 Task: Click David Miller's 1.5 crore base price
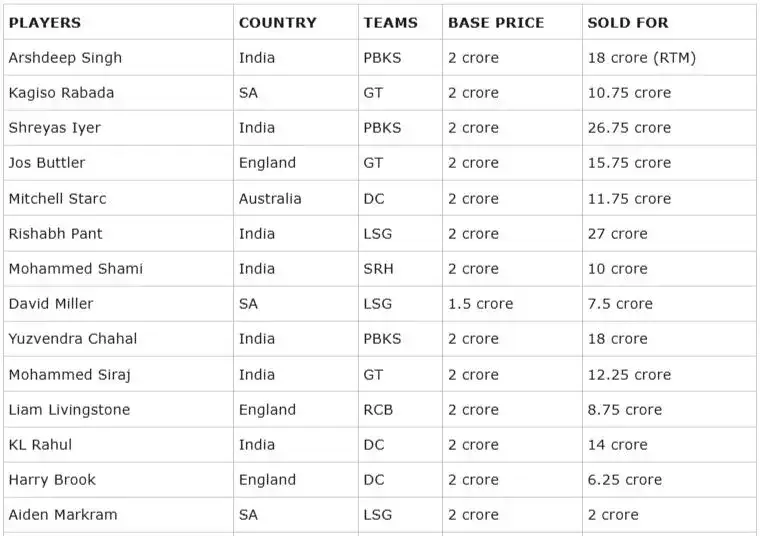click(x=480, y=304)
